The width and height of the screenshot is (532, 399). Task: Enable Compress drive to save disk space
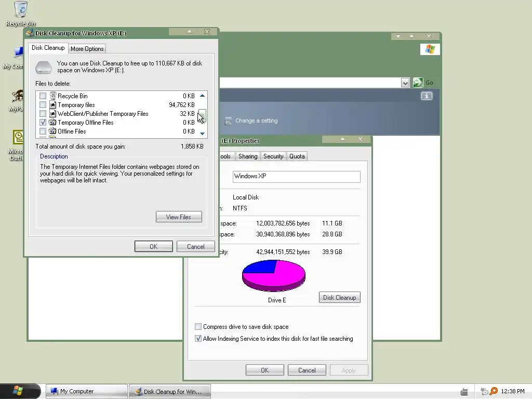(198, 327)
